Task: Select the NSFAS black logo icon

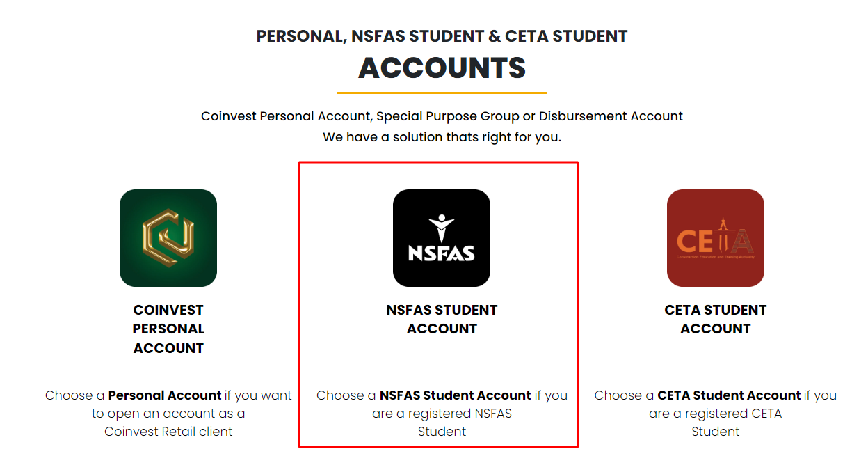Action: pyautogui.click(x=442, y=238)
